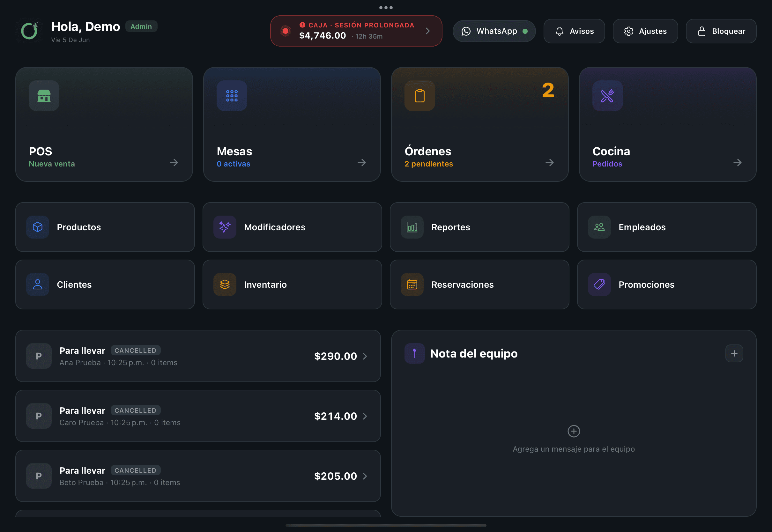Screen dimensions: 772x532
Task: Click the Admin role badge
Action: [x=141, y=26]
